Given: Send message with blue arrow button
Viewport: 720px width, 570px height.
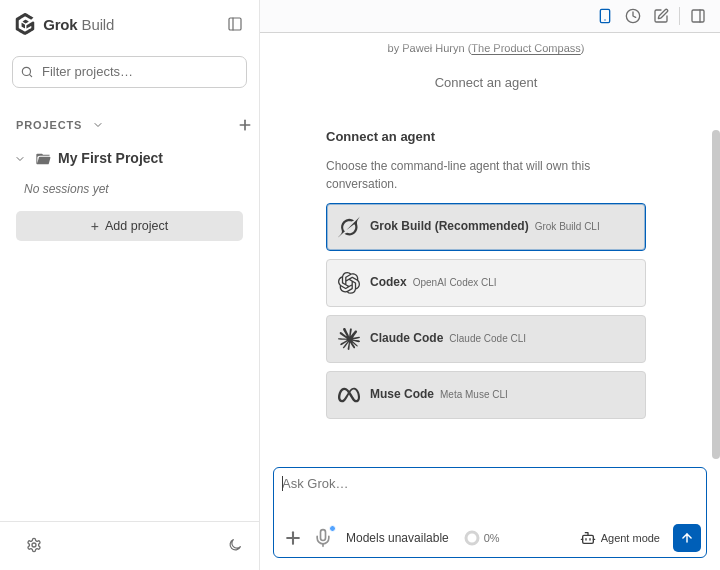Looking at the screenshot, I should tap(686, 538).
